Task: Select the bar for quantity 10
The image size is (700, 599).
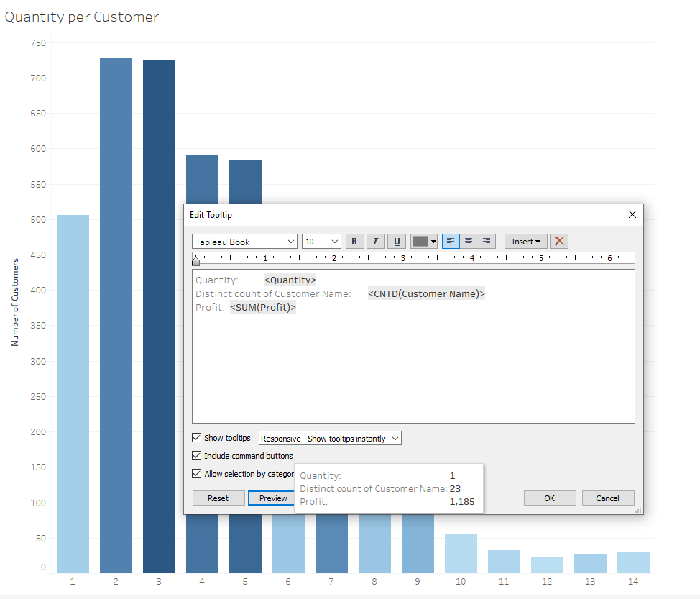Action: [461, 553]
